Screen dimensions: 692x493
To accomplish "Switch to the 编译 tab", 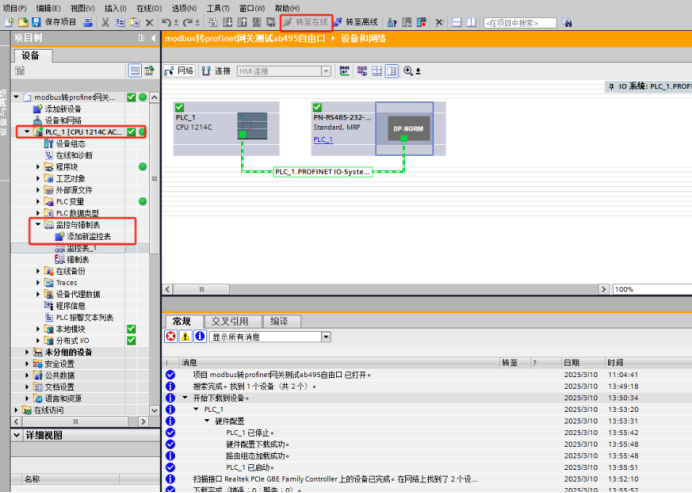I will pos(282,321).
